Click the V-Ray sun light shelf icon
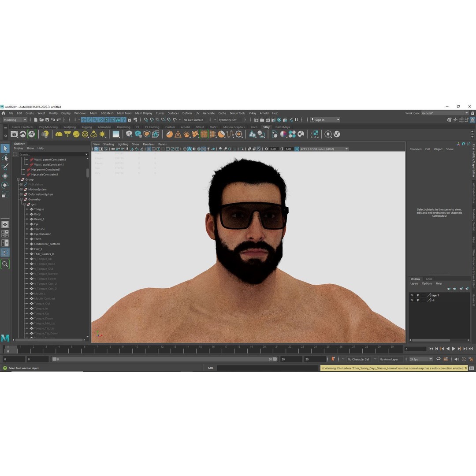 [x=103, y=134]
